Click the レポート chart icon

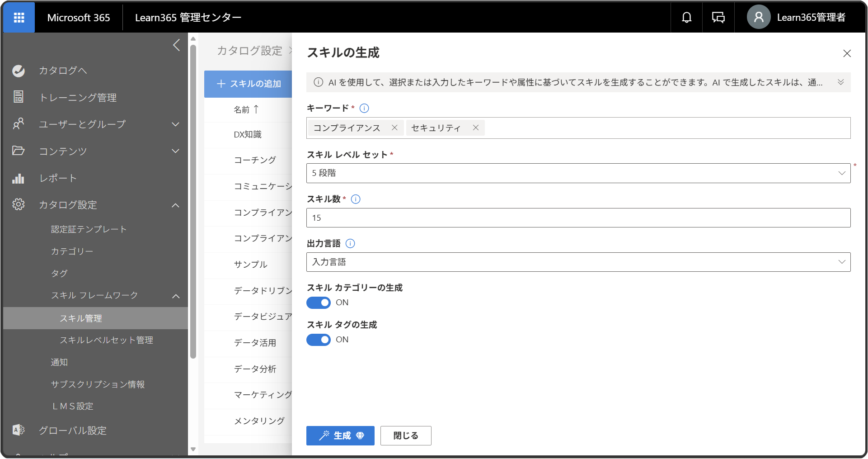click(x=19, y=178)
